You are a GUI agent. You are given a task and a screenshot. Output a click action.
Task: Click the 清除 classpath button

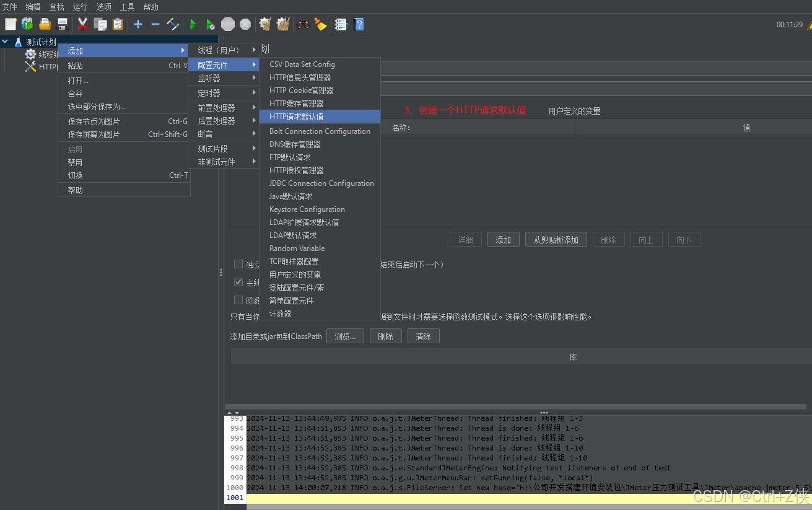point(424,336)
